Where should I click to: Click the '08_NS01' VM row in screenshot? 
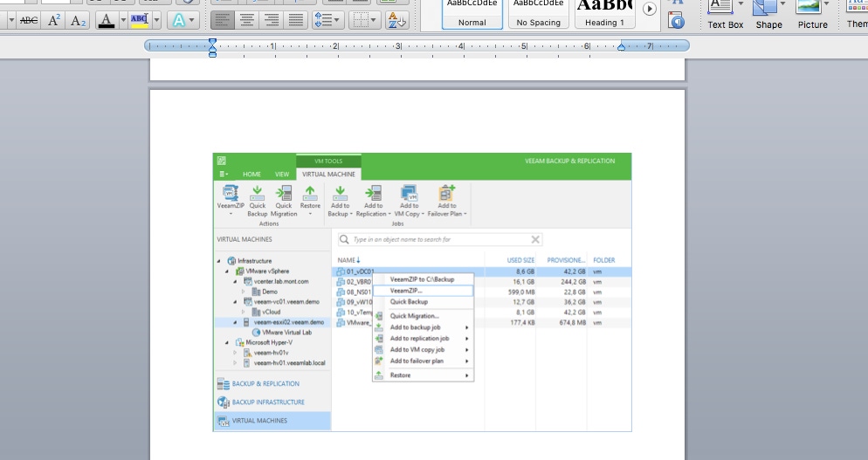coord(482,292)
